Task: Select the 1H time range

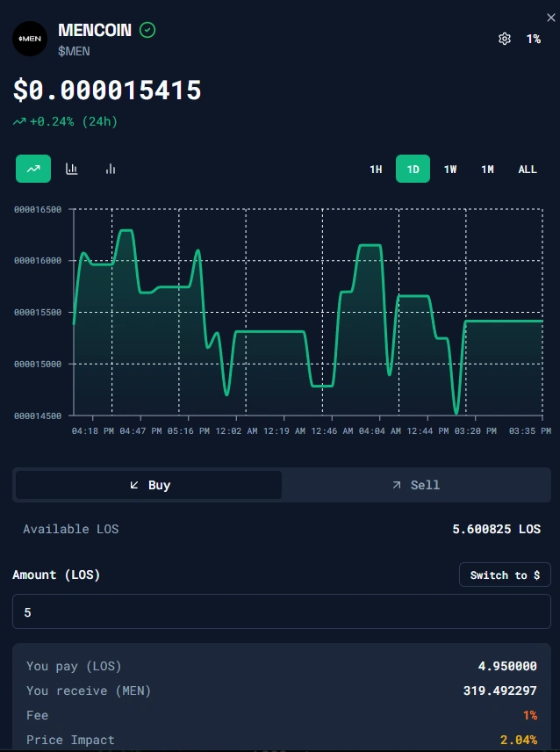Action: (x=376, y=170)
